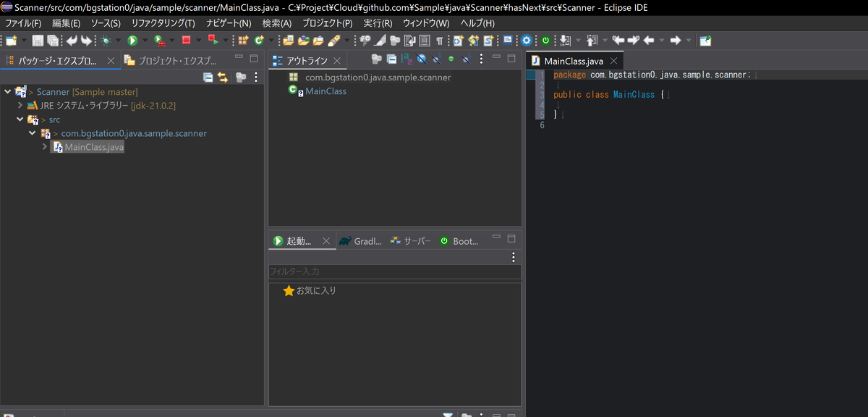Toggle Hide Static Members in Outline

437,59
